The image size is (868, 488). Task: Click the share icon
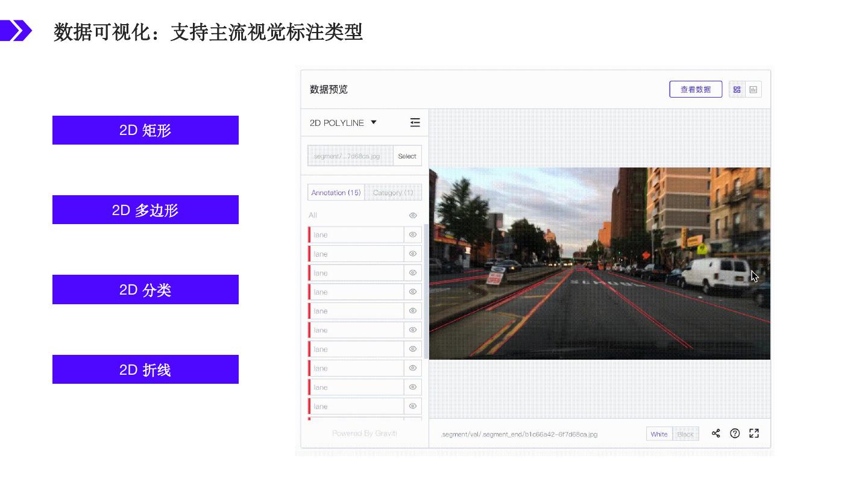pos(715,433)
